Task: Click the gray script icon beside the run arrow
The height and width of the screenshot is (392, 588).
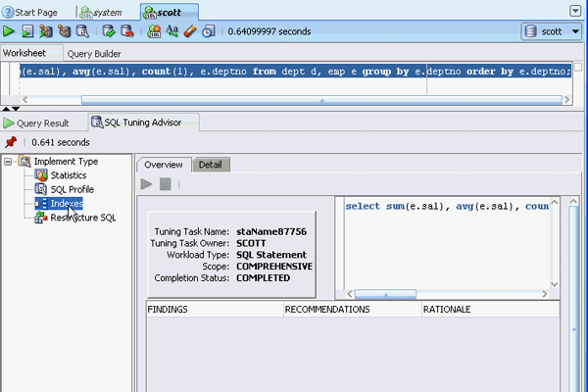Action: click(165, 184)
